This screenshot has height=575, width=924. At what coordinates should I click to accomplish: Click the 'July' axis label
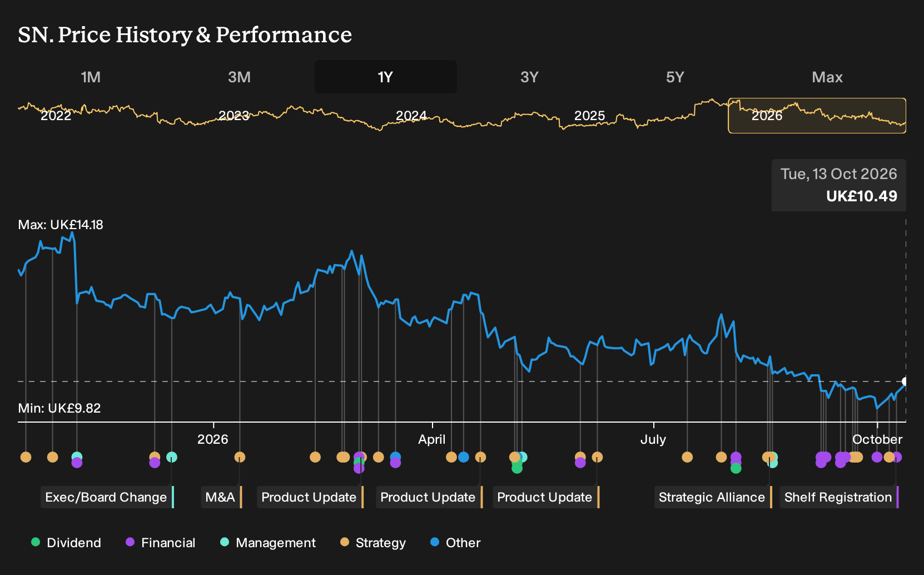click(x=653, y=439)
